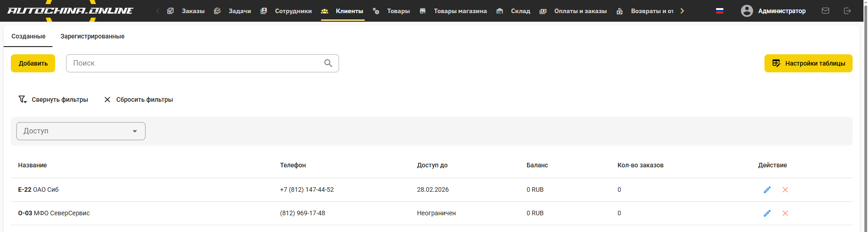This screenshot has width=868, height=232.
Task: Open Сотрудники menu item
Action: point(293,11)
